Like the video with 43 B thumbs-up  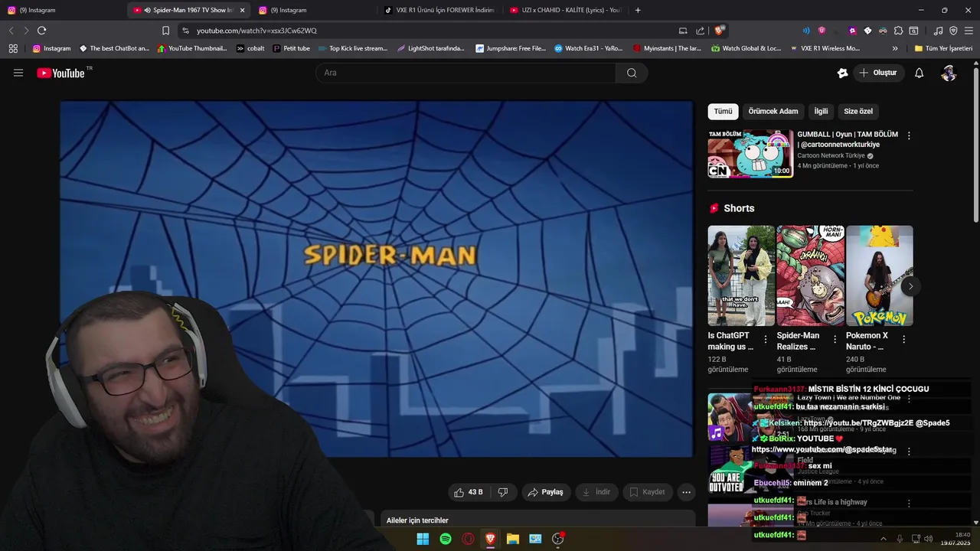point(469,492)
